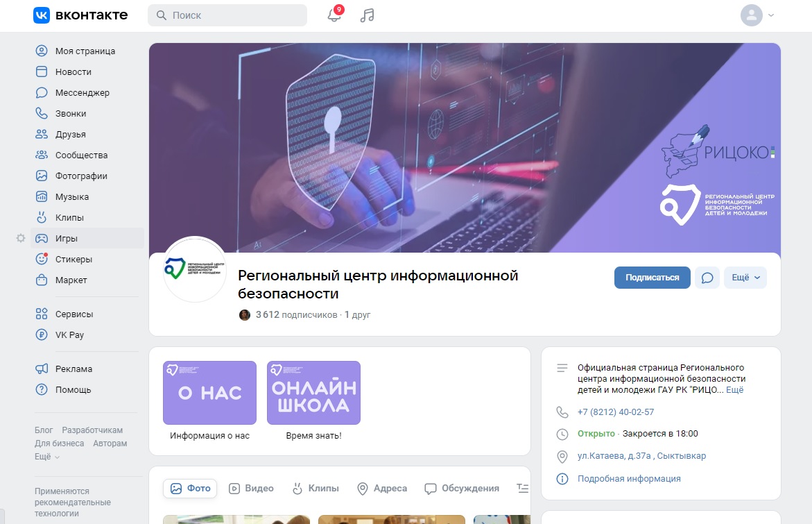Switch to the Обсуждения tab
Image resolution: width=812 pixels, height=524 pixels.
pyautogui.click(x=462, y=488)
